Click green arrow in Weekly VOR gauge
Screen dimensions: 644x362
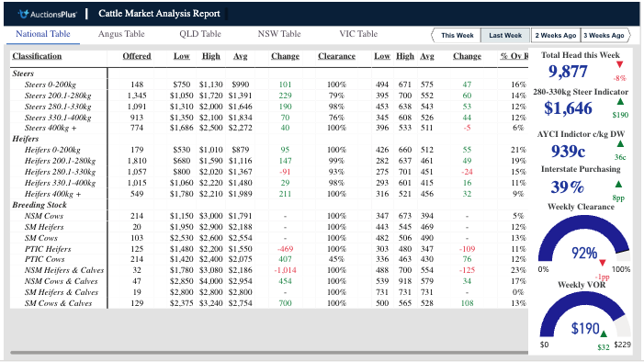coord(604,334)
